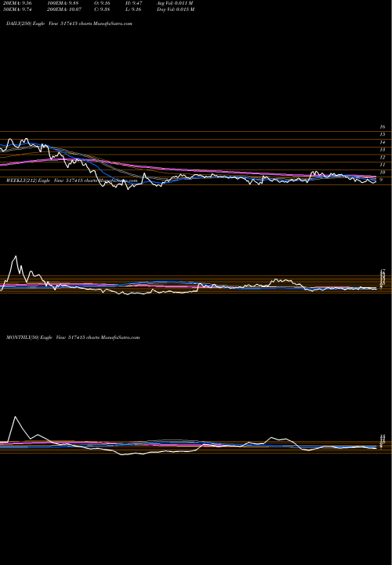Click the 14 price axis label
Screen dimensions: 392x565
[x=383, y=142]
